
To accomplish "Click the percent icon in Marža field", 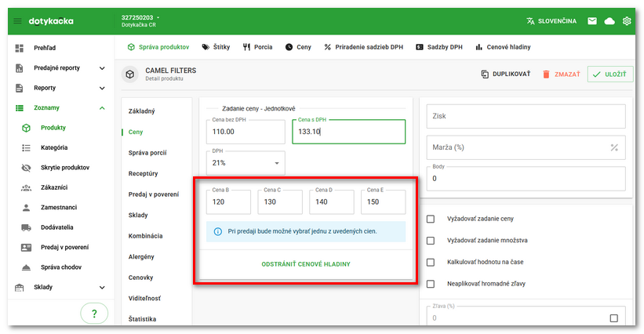I will 614,147.
